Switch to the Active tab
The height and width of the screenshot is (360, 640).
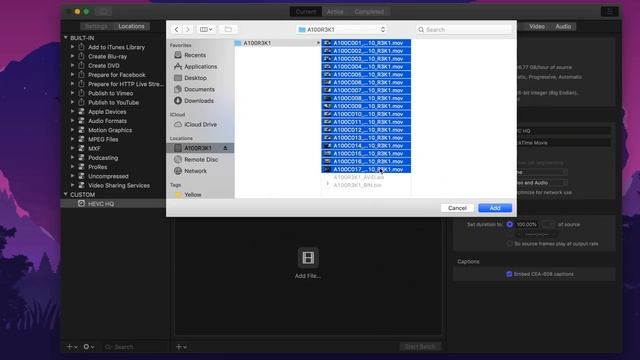[335, 11]
